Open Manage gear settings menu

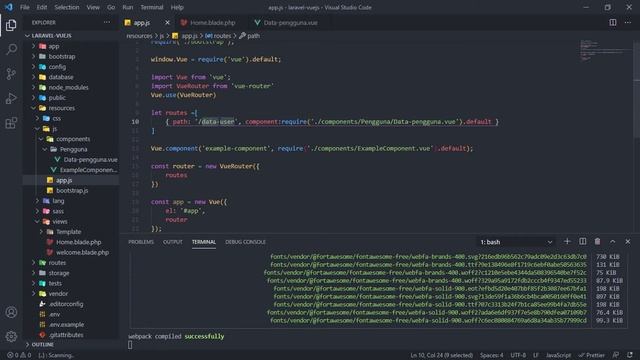click(x=11, y=336)
